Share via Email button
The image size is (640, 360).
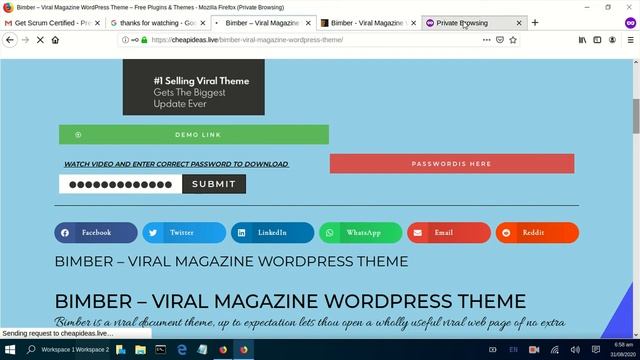[449, 233]
